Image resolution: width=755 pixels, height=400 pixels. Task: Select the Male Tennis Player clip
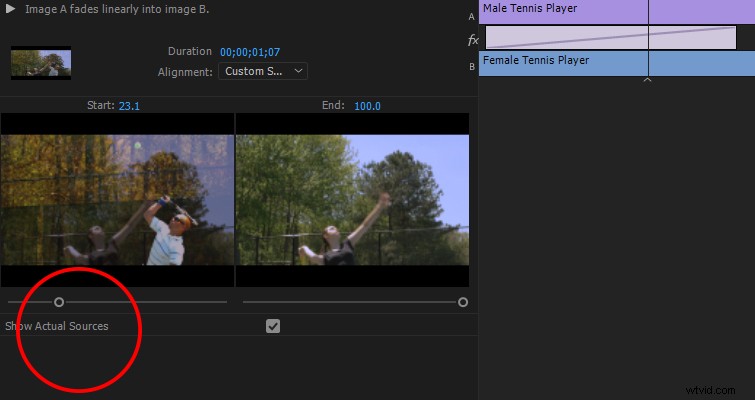(617, 12)
